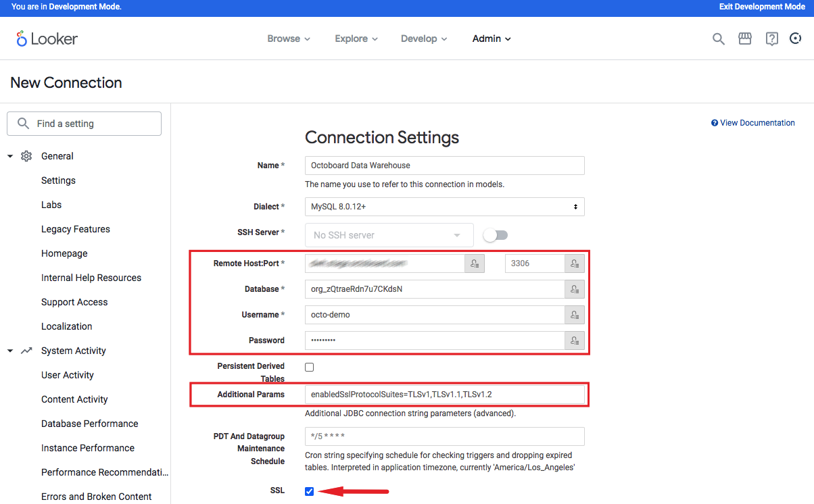
Task: Click the General gear icon in sidebar
Action: (26, 156)
